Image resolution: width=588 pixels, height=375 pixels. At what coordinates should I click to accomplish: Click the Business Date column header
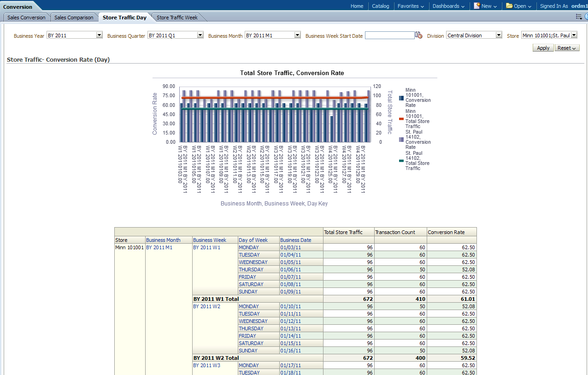[296, 240]
